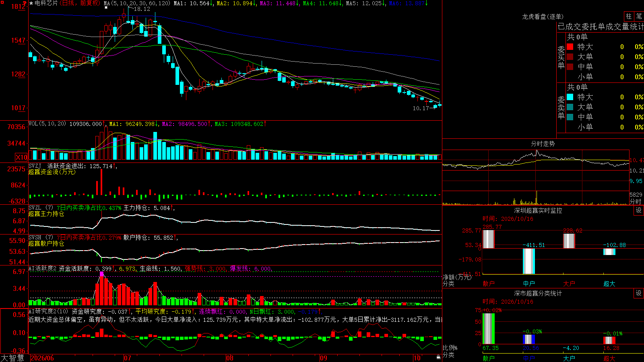This screenshot has width=644, height=362.
Task: Click the 超赢主力持仓 indicator title
Action: click(x=46, y=214)
